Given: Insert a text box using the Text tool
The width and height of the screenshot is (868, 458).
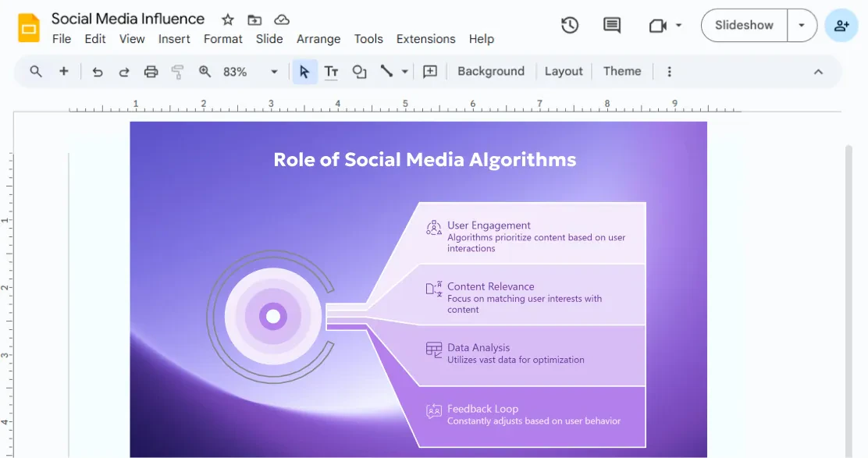Looking at the screenshot, I should pos(331,71).
